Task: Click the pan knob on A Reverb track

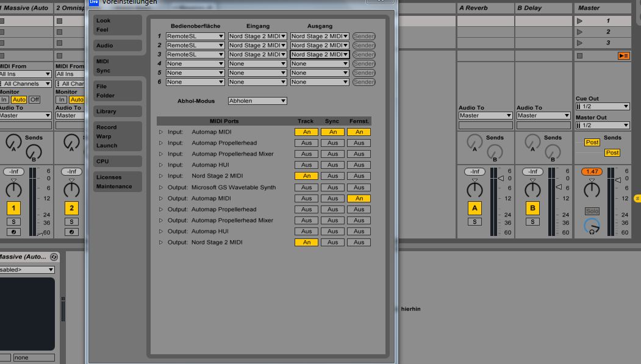Action: pos(474,190)
